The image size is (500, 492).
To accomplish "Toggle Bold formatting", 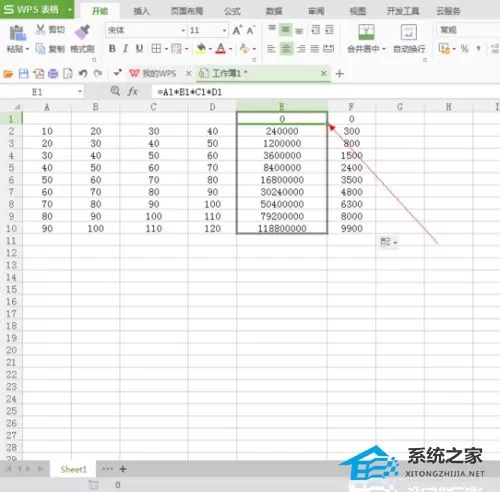I will coord(112,49).
